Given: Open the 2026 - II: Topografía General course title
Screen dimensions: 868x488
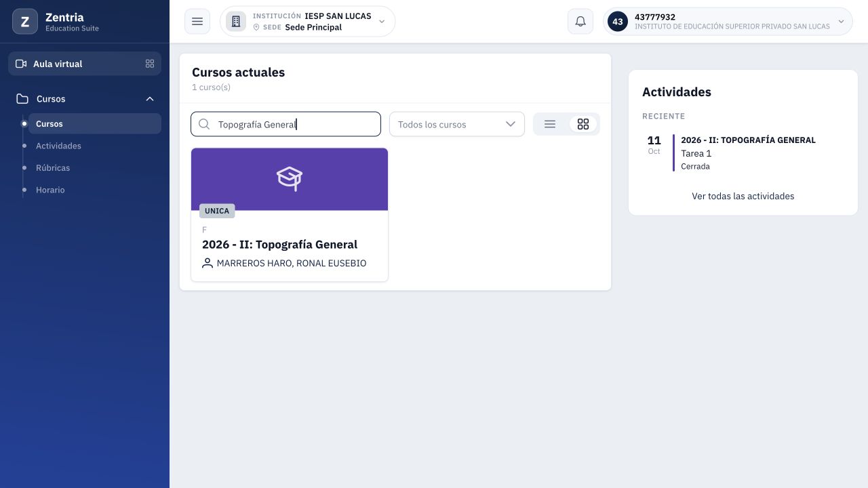Looking at the screenshot, I should [x=279, y=245].
